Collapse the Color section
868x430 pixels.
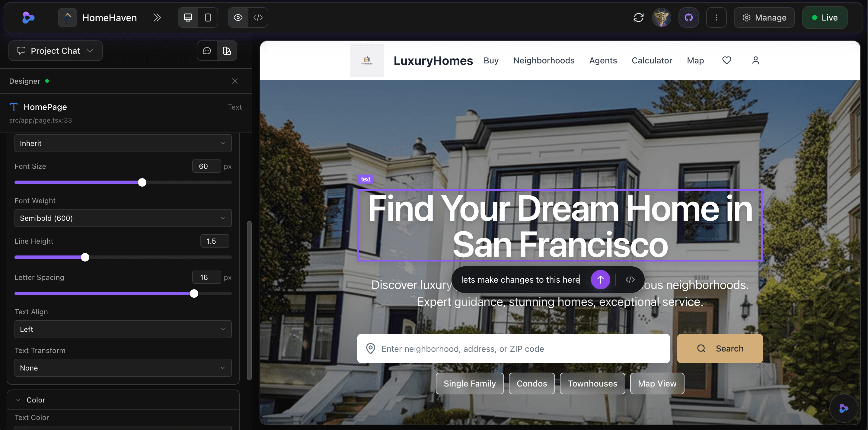point(18,400)
